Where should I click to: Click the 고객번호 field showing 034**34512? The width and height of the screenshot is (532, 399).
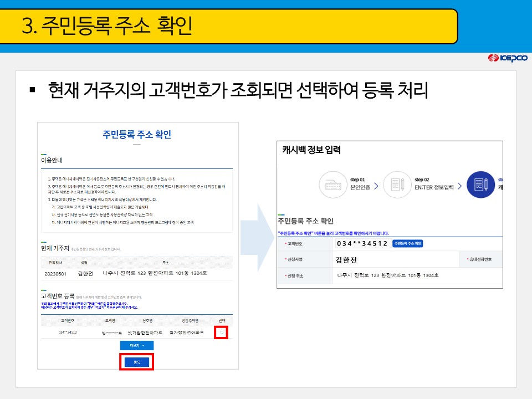[362, 243]
